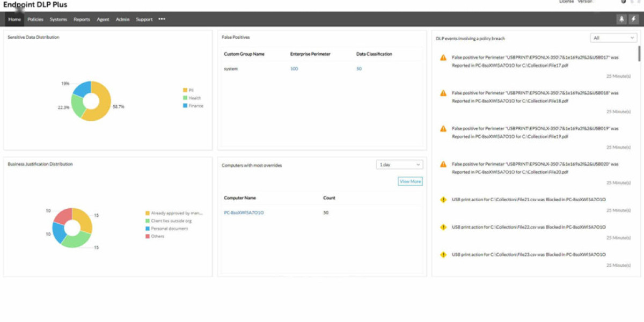Click warning triangle icon for File20.pdf event
Viewport: 644px width, 322px height.
(443, 164)
